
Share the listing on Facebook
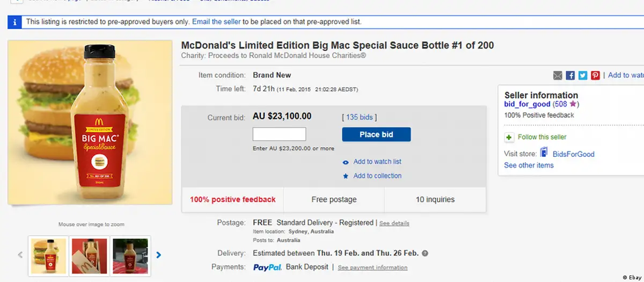[570, 76]
